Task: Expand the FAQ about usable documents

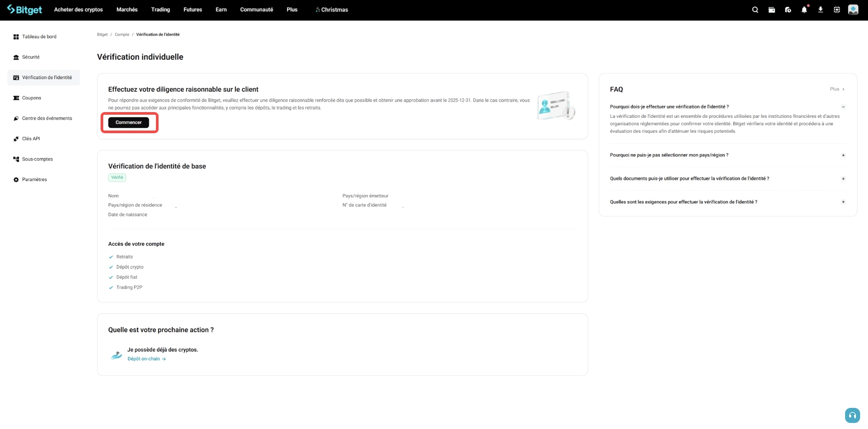Action: 843,178
